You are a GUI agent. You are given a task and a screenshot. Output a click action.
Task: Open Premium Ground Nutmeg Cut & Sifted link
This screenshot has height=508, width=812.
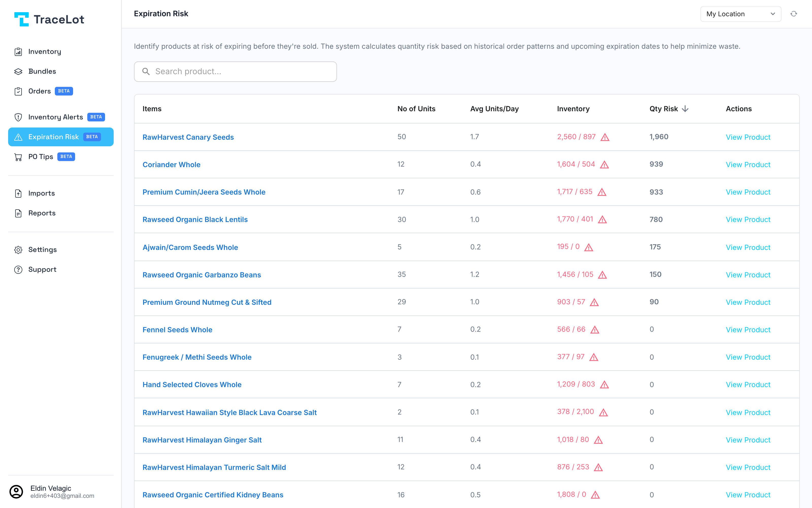coord(207,302)
